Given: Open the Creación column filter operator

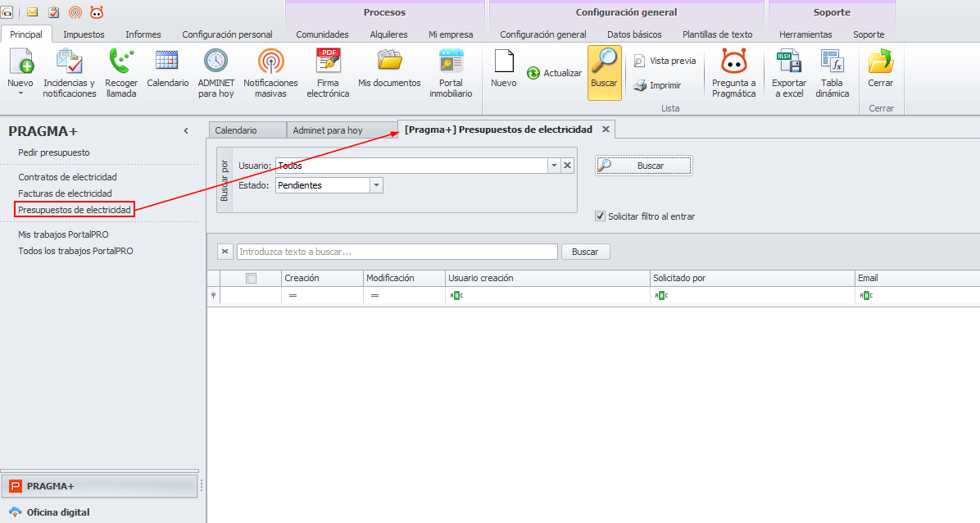Looking at the screenshot, I should click(293, 295).
